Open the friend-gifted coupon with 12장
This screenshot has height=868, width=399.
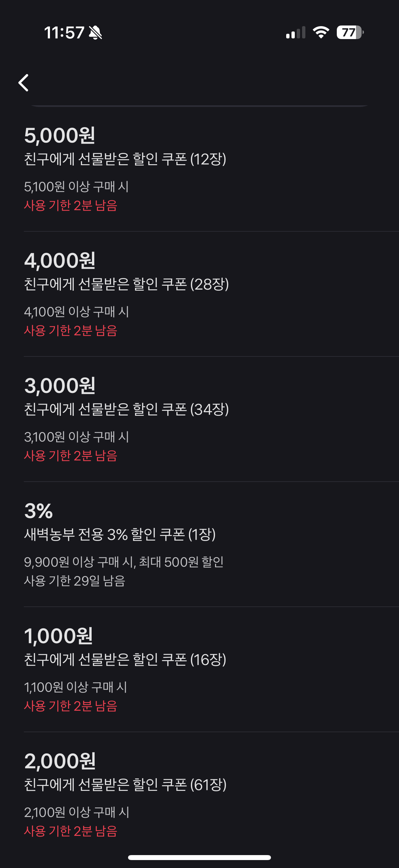(x=125, y=159)
